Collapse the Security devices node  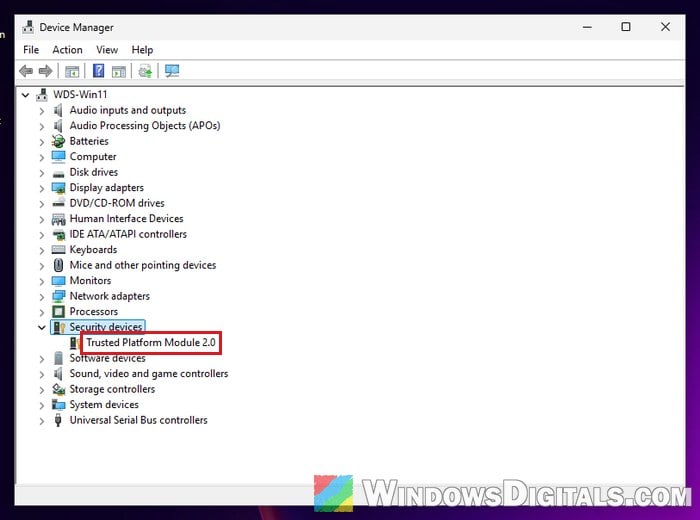click(42, 328)
